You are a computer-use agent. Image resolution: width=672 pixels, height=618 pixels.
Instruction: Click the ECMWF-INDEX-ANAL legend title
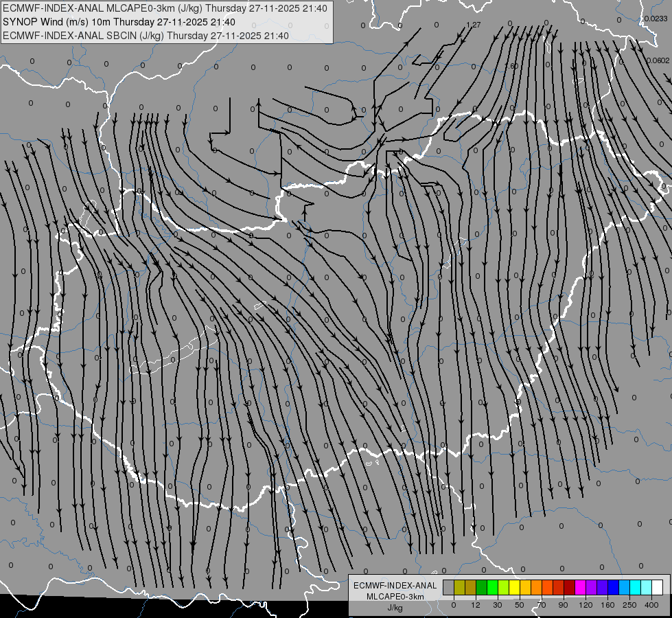tap(395, 586)
